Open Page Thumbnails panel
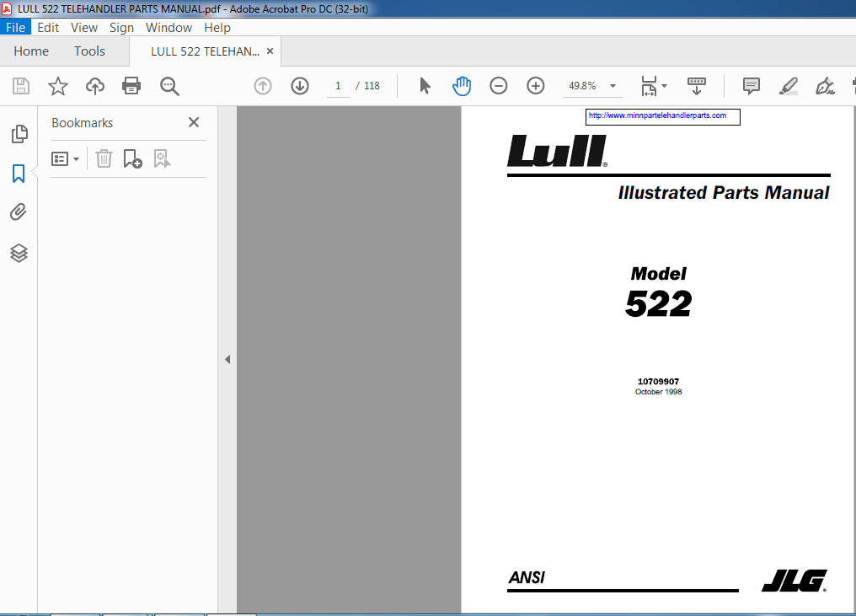Viewport: 856px width, 616px height. (19, 134)
